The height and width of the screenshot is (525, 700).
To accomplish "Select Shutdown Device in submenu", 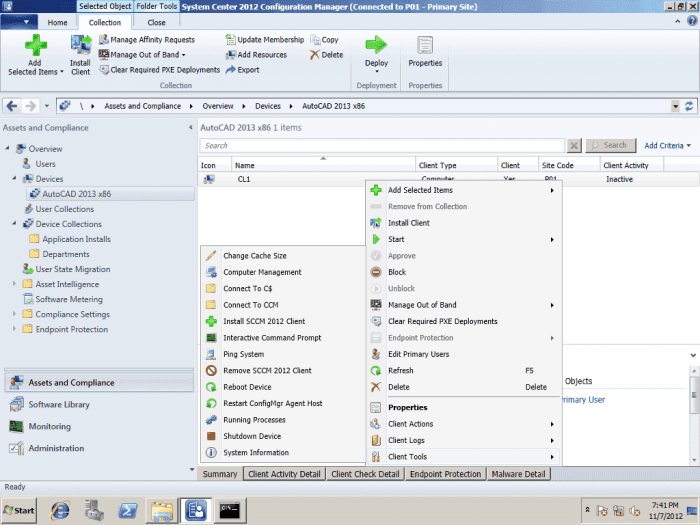I will [283, 436].
